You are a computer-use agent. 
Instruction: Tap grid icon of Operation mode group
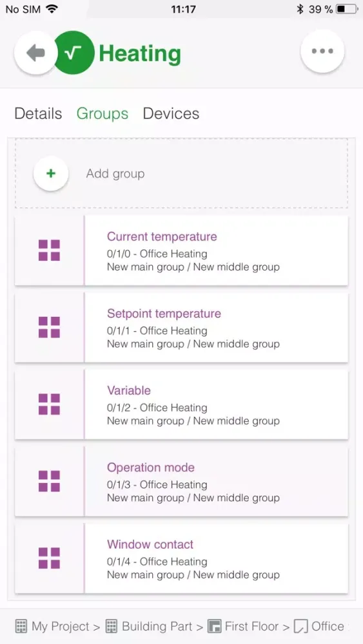pyautogui.click(x=50, y=481)
